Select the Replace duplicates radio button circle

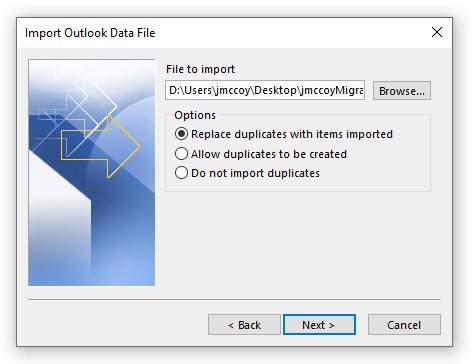point(181,134)
